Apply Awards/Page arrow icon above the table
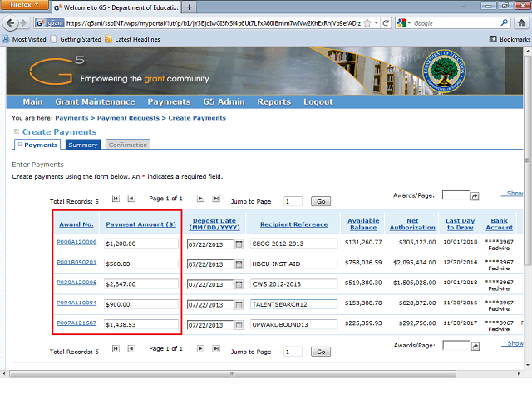Viewport: 532px width, 399px height. [x=475, y=196]
